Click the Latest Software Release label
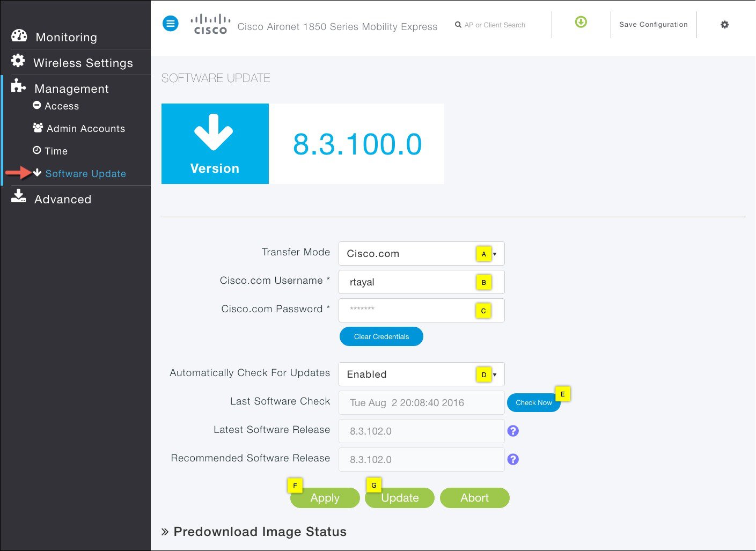The image size is (756, 551). click(x=272, y=430)
